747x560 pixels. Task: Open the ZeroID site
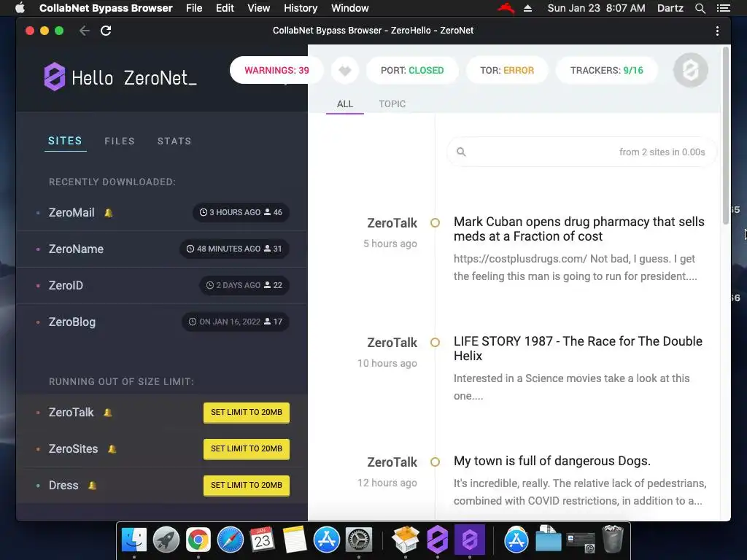tap(66, 285)
